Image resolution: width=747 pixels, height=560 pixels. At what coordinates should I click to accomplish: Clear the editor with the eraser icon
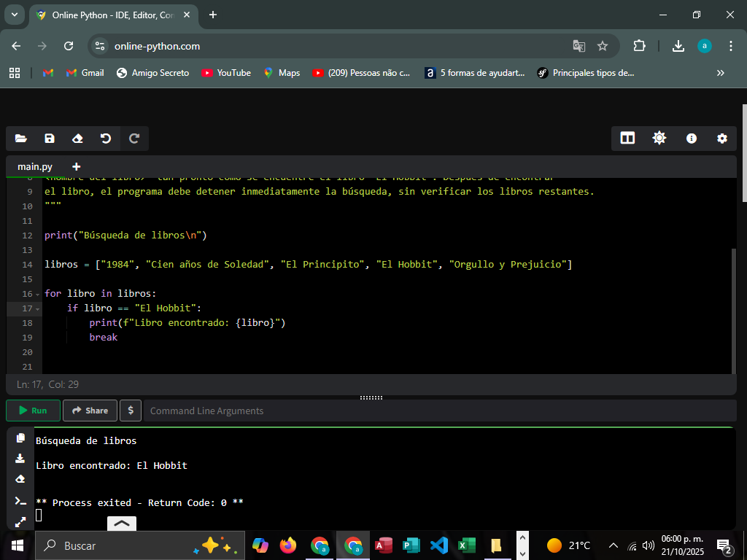[x=77, y=139]
